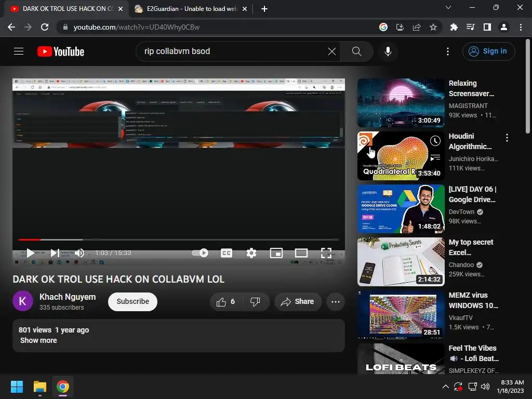Open Google icon in address bar
Viewport: 532px width, 399px height.
tap(383, 27)
